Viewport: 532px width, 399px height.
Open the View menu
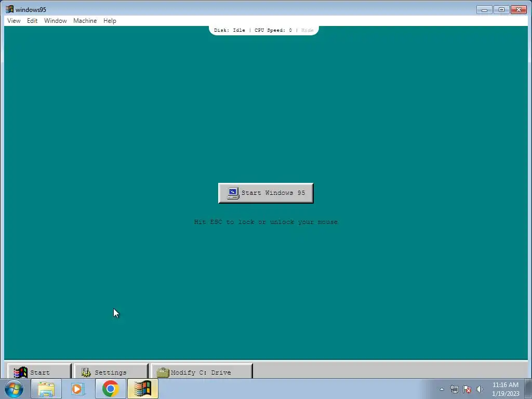14,21
